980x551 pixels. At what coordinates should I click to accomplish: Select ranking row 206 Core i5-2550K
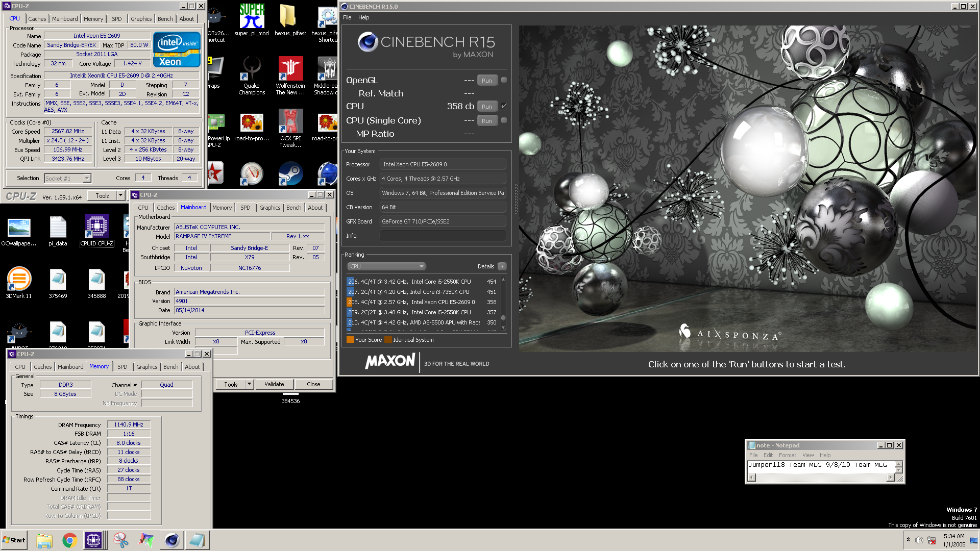(422, 282)
